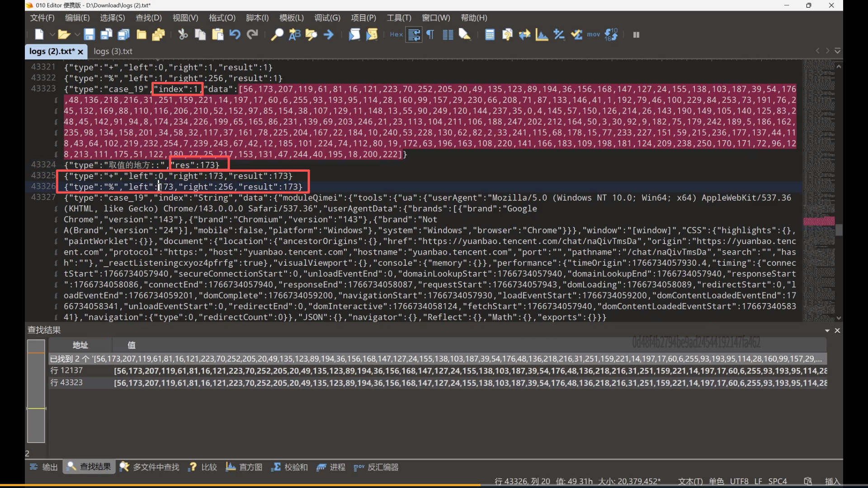This screenshot has width=868, height=488.
Task: Toggle word wrap button
Action: pos(414,34)
